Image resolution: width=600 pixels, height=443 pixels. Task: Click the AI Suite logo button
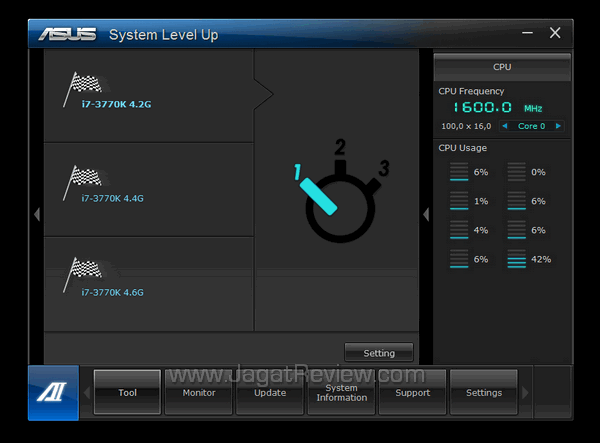pos(53,393)
